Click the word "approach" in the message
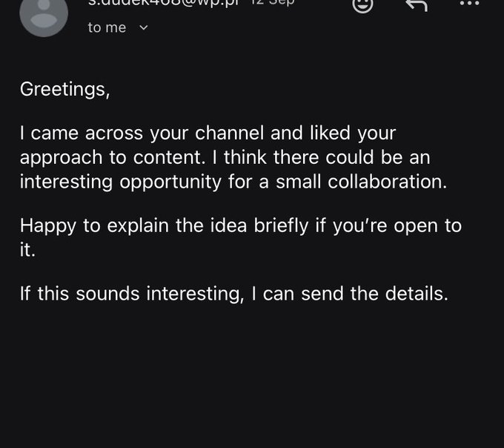 [x=61, y=158]
